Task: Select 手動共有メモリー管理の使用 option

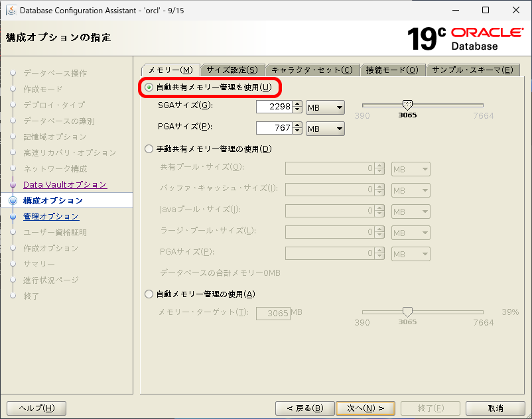Action: click(x=149, y=149)
